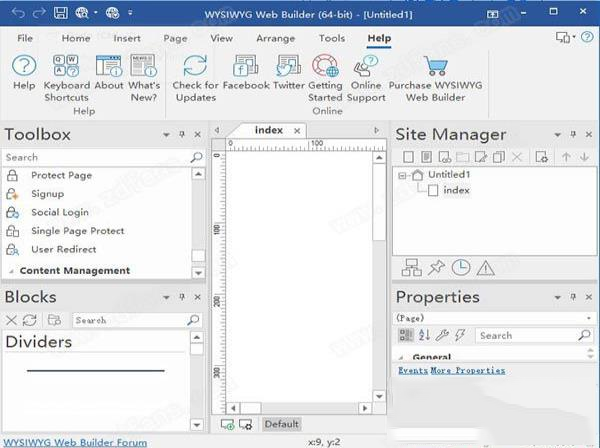Save the project with floppy icon
600x448 pixels.
[60, 13]
